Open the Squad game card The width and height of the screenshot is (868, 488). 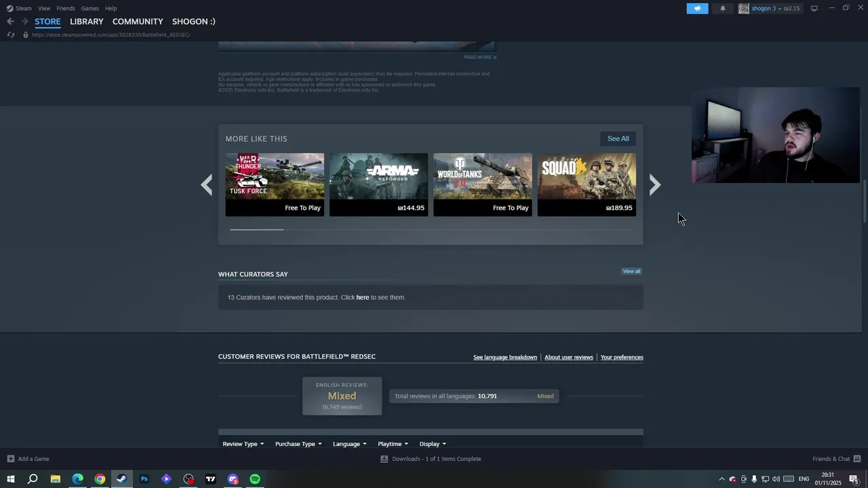click(x=587, y=184)
